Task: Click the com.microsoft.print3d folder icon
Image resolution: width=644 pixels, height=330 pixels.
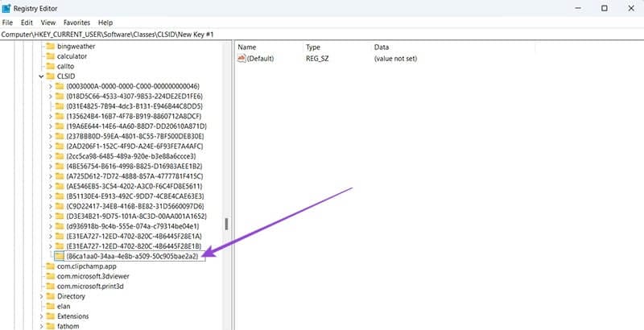Action: 50,286
